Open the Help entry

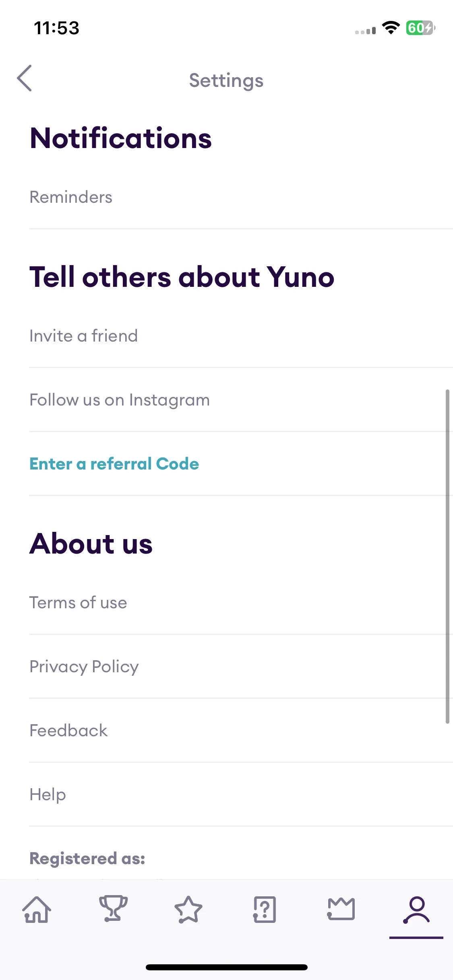click(x=241, y=795)
